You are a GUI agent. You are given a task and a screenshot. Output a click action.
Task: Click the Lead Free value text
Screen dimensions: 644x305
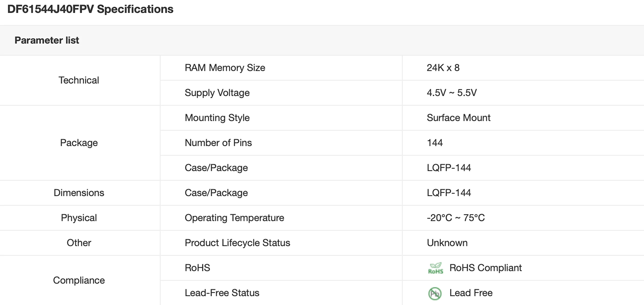click(x=471, y=293)
